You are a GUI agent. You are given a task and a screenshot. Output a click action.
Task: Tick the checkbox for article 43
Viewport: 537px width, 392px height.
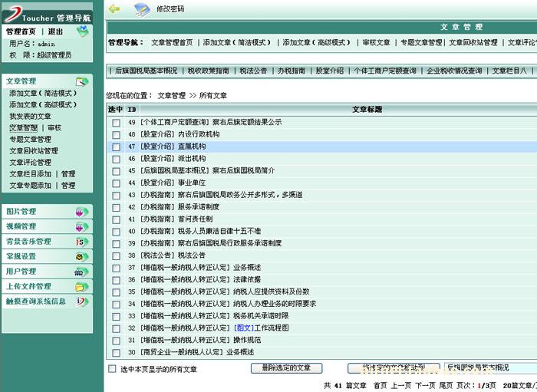coord(116,195)
